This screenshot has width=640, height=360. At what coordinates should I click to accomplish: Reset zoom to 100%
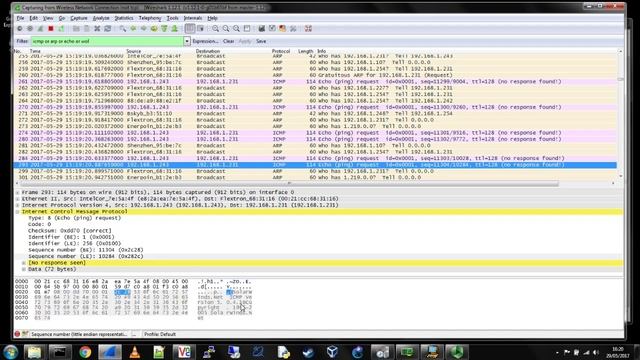236,29
